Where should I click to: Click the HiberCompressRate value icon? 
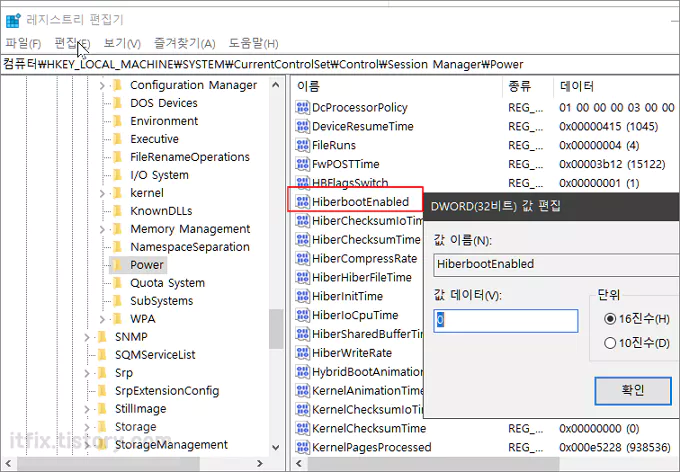(x=302, y=258)
